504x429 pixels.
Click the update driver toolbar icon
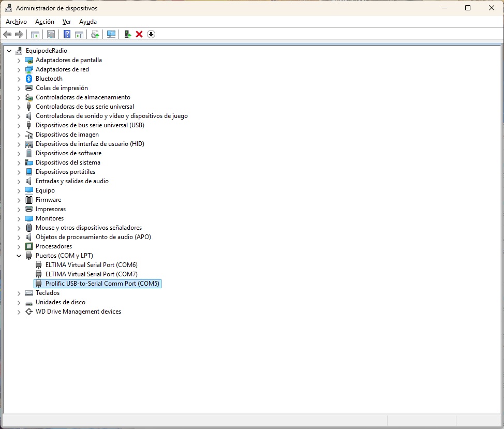coord(94,34)
